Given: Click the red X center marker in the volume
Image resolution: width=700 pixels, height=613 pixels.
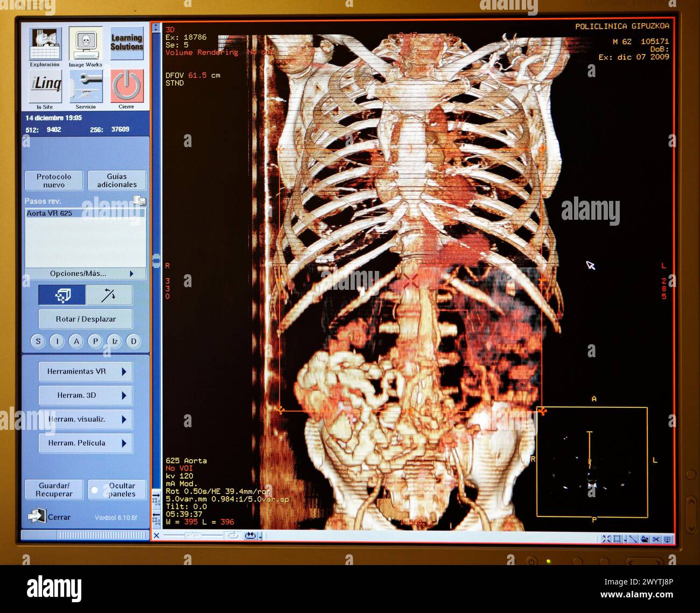Looking at the screenshot, I should click(410, 281).
